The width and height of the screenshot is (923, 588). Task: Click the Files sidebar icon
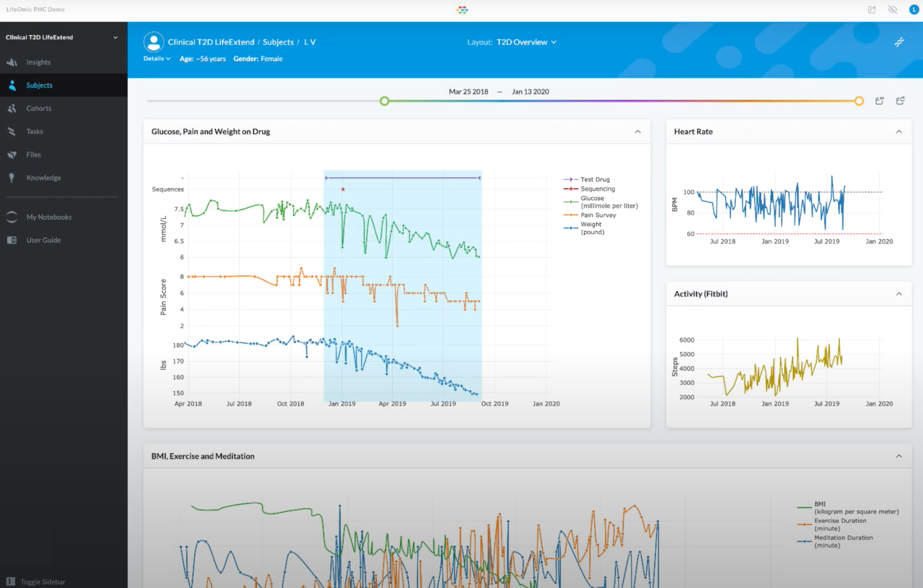[x=12, y=155]
